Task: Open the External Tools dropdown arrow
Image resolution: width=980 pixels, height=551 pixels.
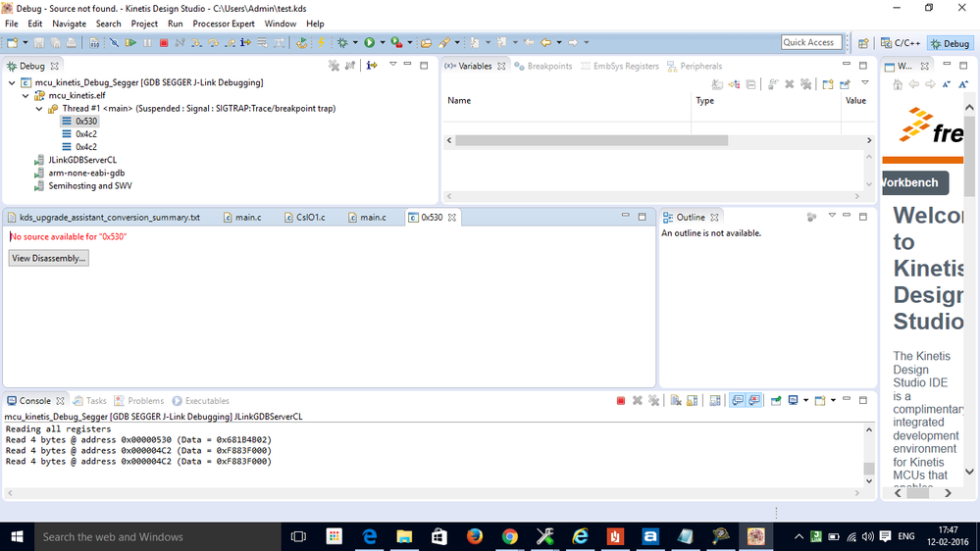Action: click(x=409, y=42)
